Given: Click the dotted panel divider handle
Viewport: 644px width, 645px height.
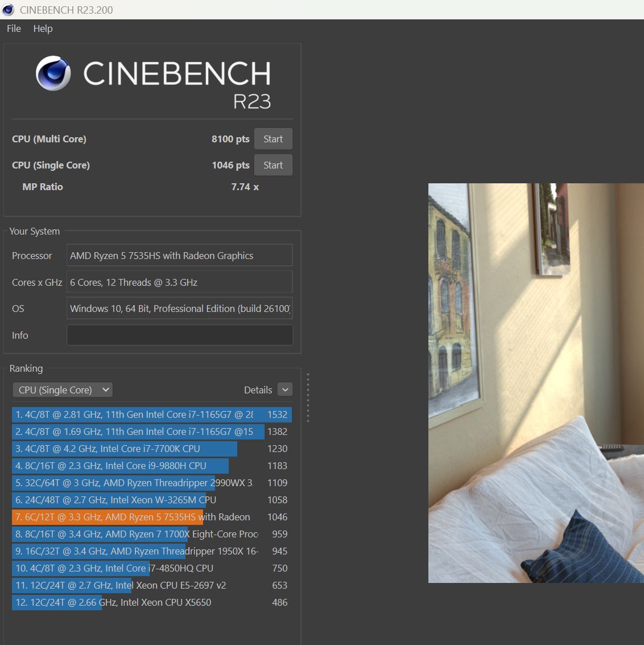Looking at the screenshot, I should click(308, 398).
